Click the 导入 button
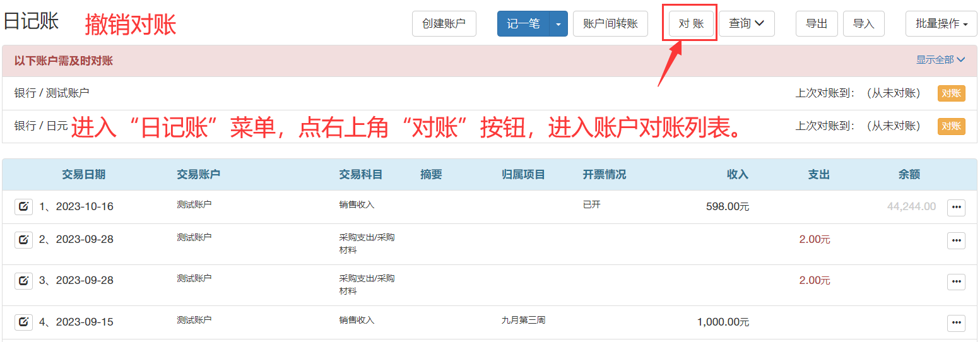980x342 pixels. point(863,24)
